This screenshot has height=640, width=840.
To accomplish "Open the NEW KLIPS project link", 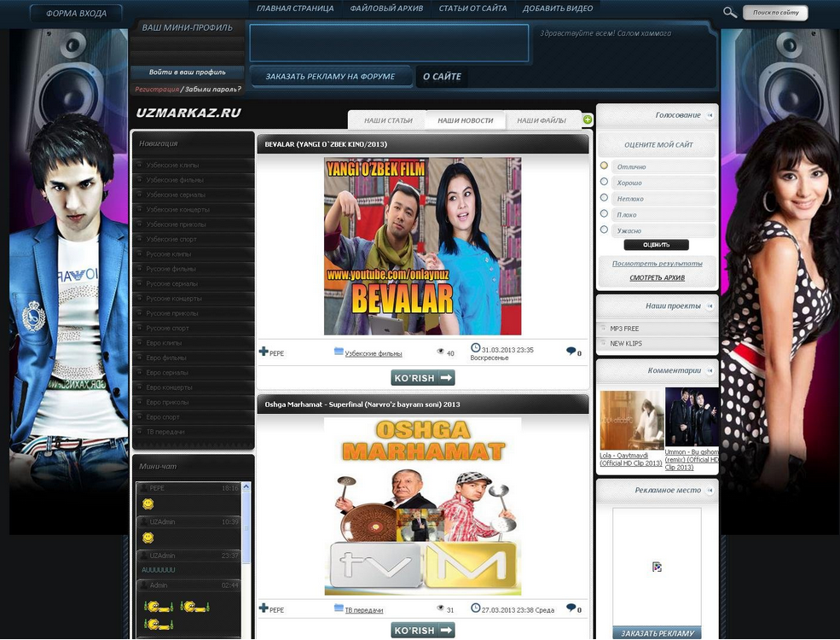I will [626, 343].
